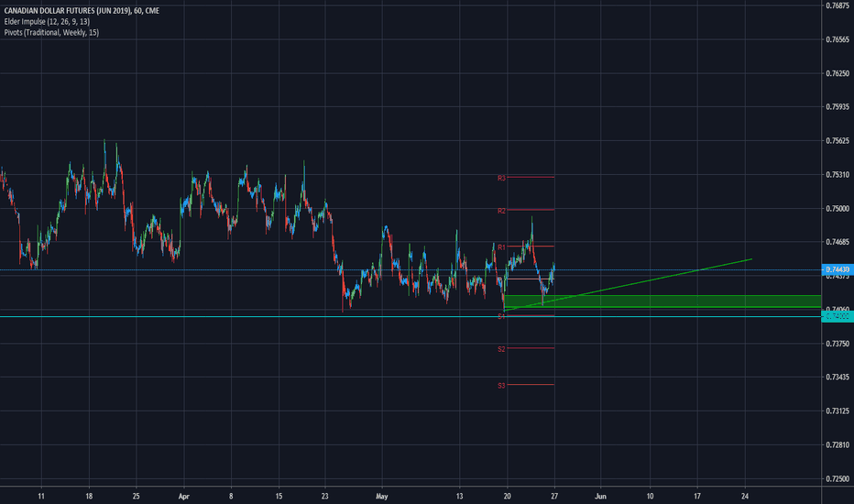Viewport: 854px width, 504px height.
Task: Click the 24 date on time axis
Action: coord(745,497)
